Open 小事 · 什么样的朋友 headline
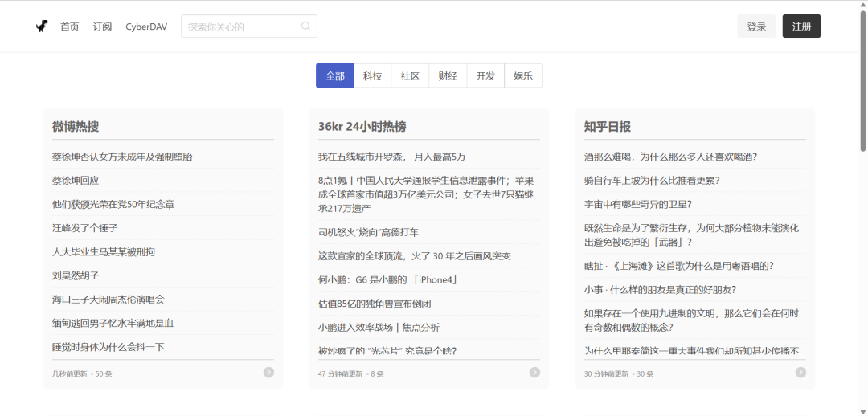Screen dimensions: 868x416 (660, 289)
